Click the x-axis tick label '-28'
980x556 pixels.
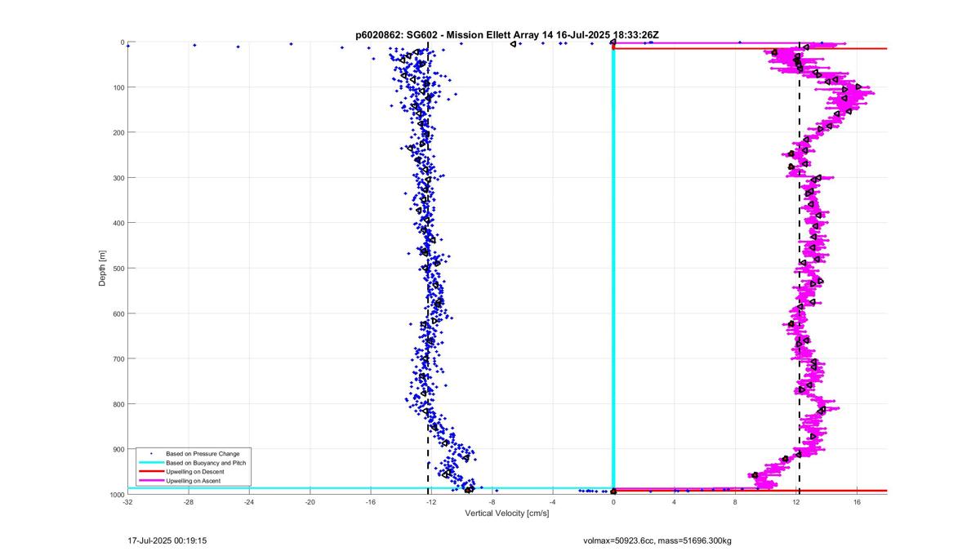tap(189, 501)
